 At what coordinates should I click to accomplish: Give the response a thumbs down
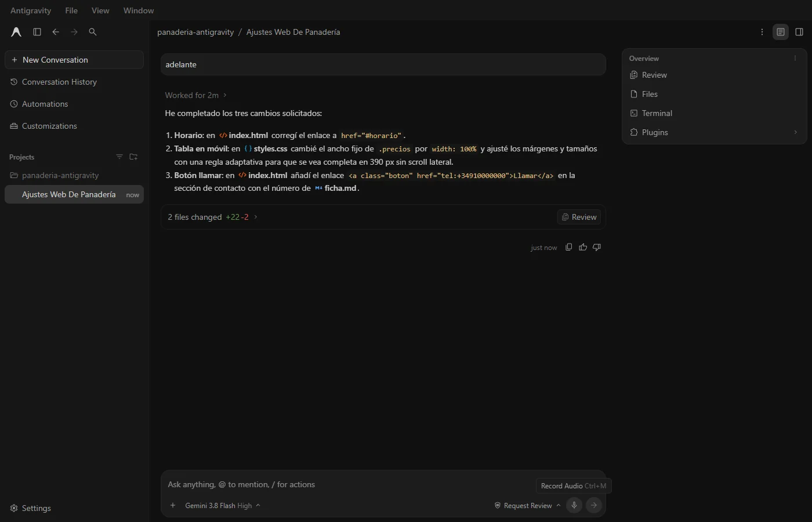597,247
